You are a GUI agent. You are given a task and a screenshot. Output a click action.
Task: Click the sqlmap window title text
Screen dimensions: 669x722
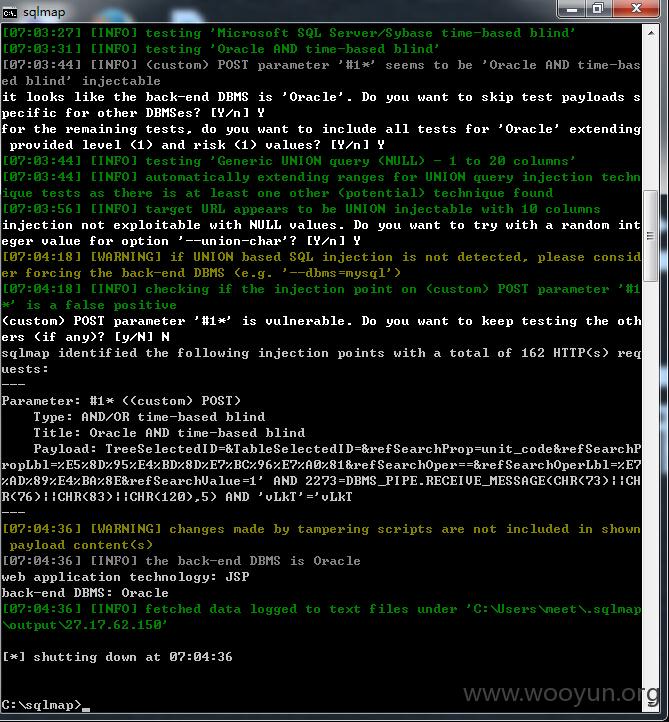click(x=44, y=12)
